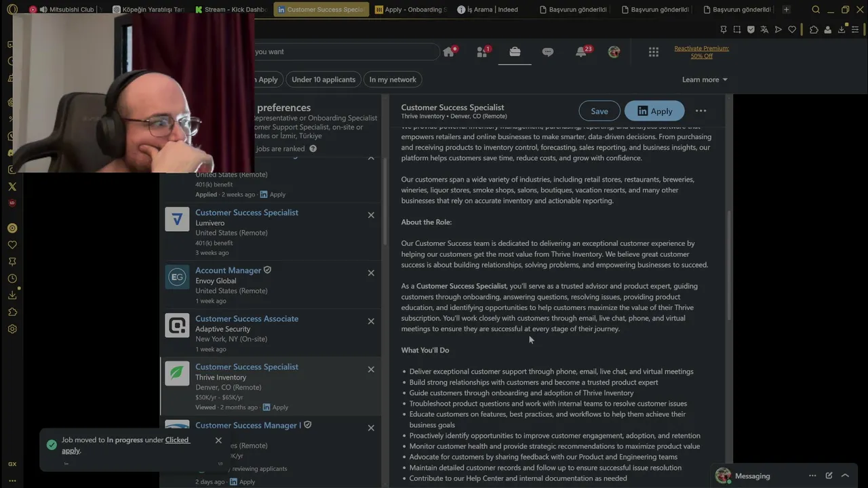The height and width of the screenshot is (488, 868).
Task: Open a new browser tab
Action: (x=786, y=9)
